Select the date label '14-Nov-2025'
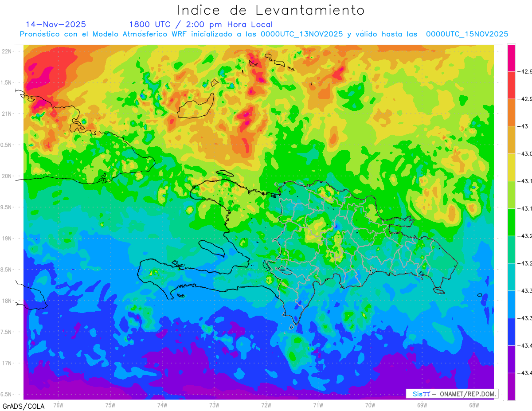Image resolution: width=532 pixels, height=411 pixels. [x=56, y=24]
